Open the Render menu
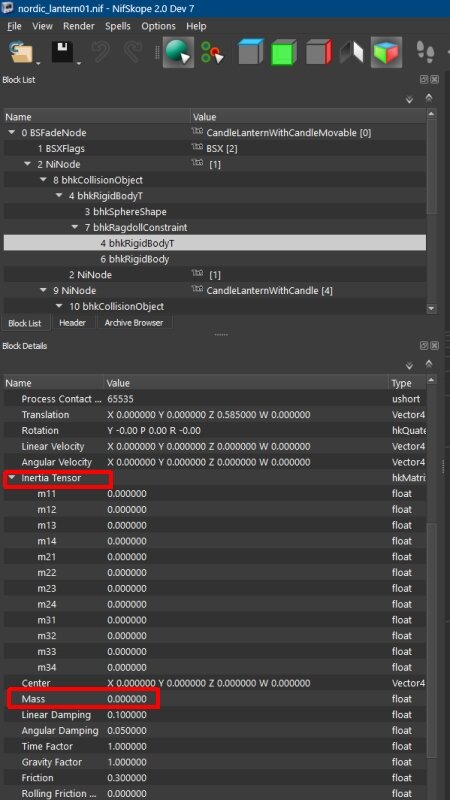This screenshot has width=450, height=800. click(x=79, y=26)
